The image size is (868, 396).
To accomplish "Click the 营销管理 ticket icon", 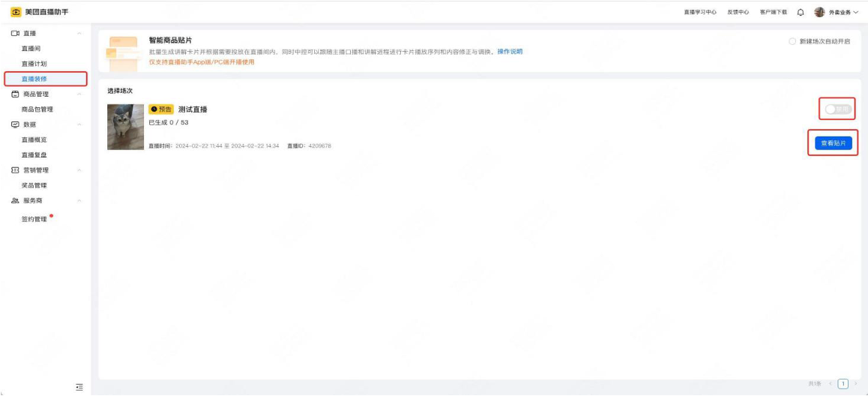I will click(15, 170).
